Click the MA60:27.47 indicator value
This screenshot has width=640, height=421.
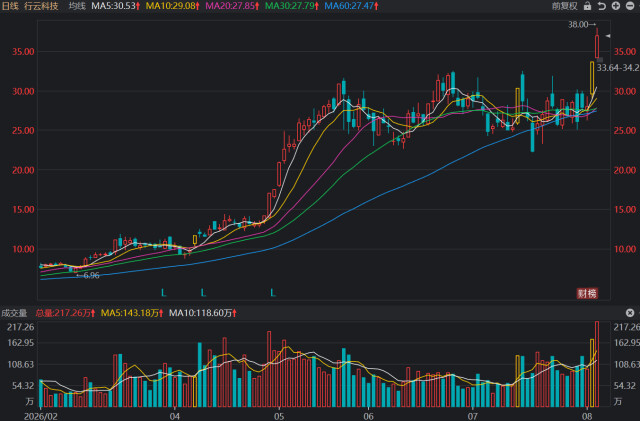351,6
